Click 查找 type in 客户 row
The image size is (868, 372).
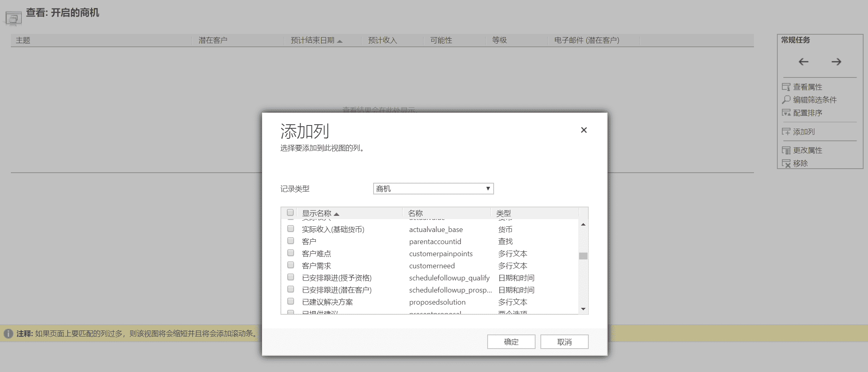pos(505,242)
